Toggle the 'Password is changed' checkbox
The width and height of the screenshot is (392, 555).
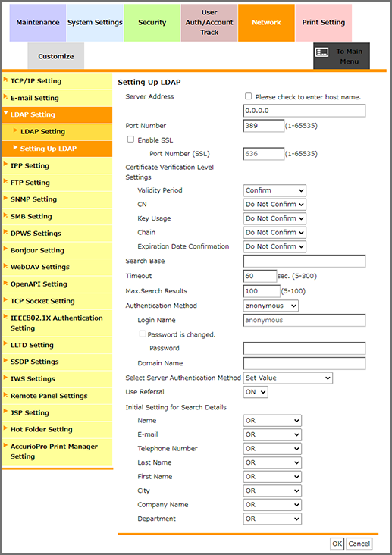pos(143,334)
